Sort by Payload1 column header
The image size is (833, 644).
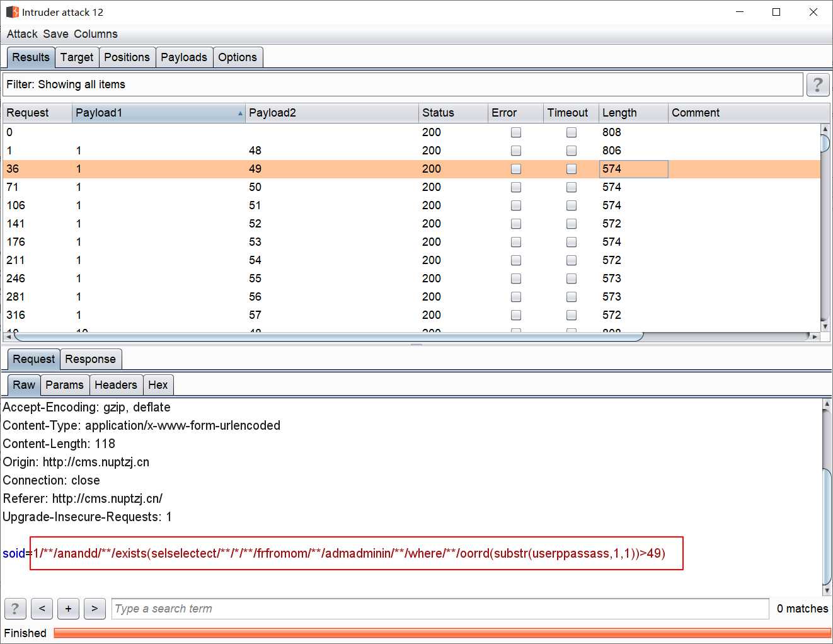coord(158,113)
